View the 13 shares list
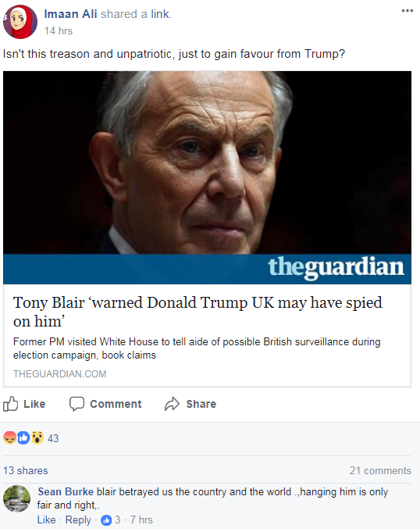This screenshot has width=420, height=532. tap(26, 470)
